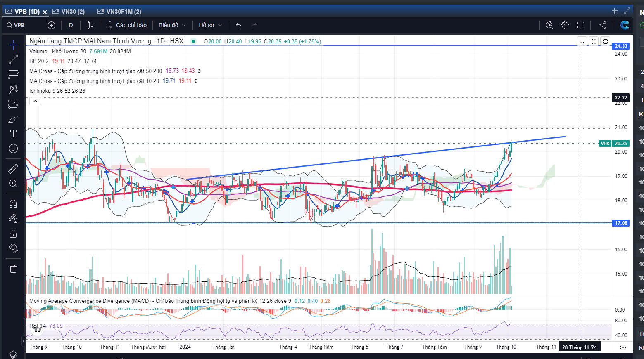Select the 24.33 horizontal line label
The width and height of the screenshot is (644, 359).
[621, 46]
